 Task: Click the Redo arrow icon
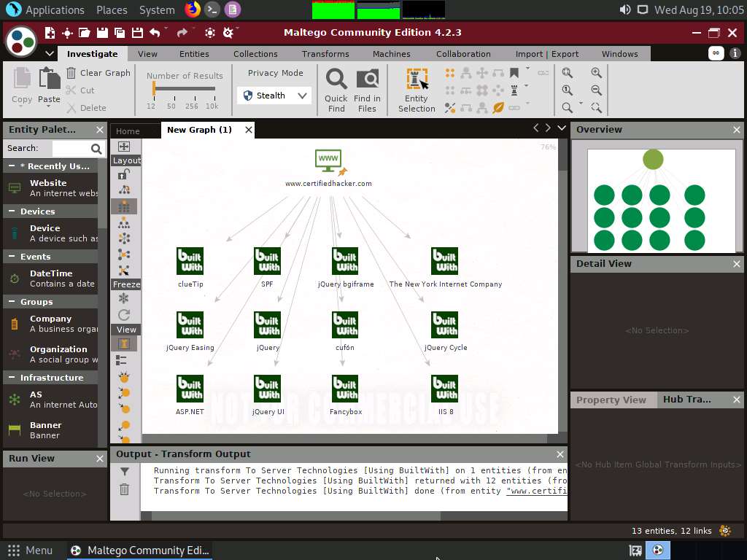pyautogui.click(x=182, y=32)
